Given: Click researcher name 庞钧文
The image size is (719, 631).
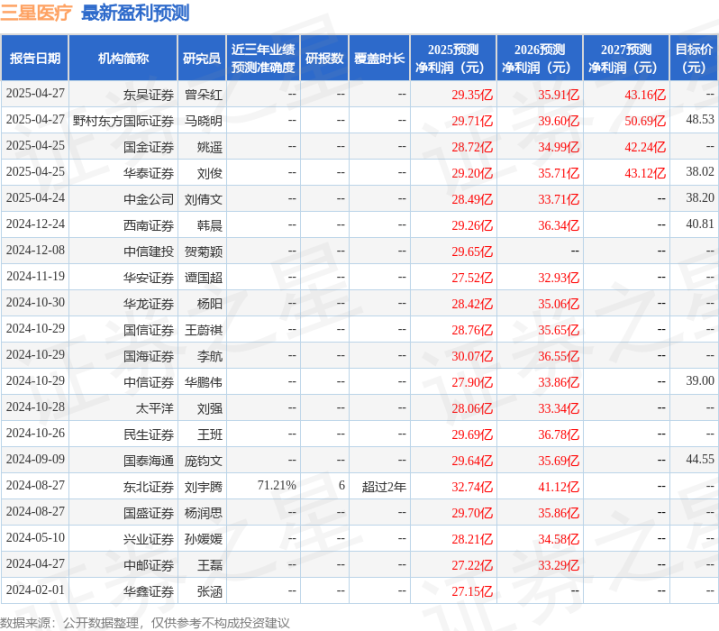Looking at the screenshot, I should tap(204, 460).
